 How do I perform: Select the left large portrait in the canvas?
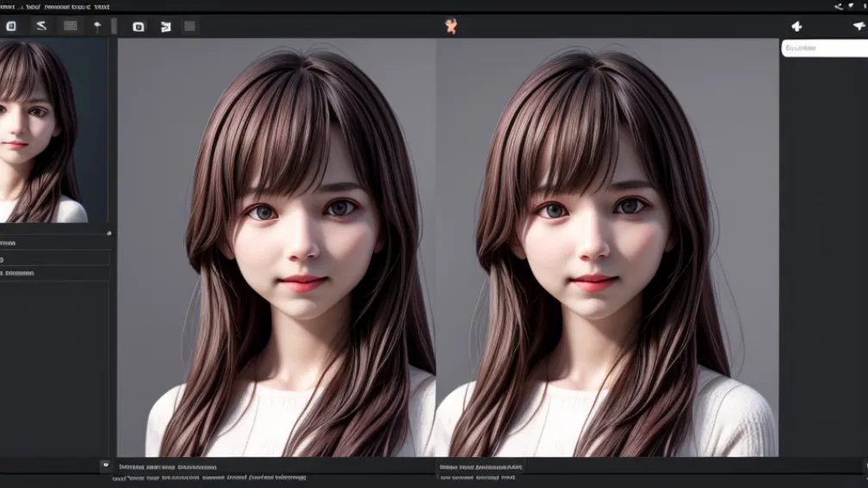tap(276, 247)
